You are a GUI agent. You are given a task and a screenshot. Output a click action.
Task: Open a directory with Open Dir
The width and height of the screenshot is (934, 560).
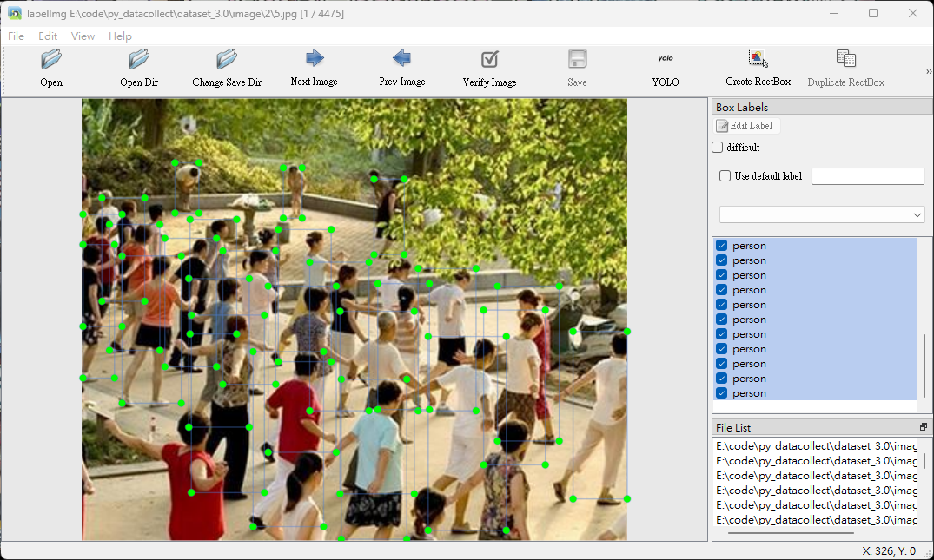139,60
